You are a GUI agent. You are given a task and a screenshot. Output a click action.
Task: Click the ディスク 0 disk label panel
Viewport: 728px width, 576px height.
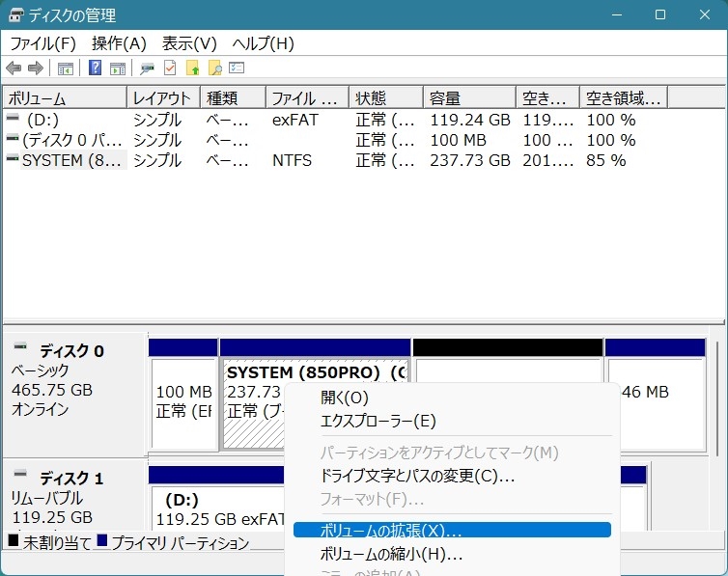click(75, 395)
